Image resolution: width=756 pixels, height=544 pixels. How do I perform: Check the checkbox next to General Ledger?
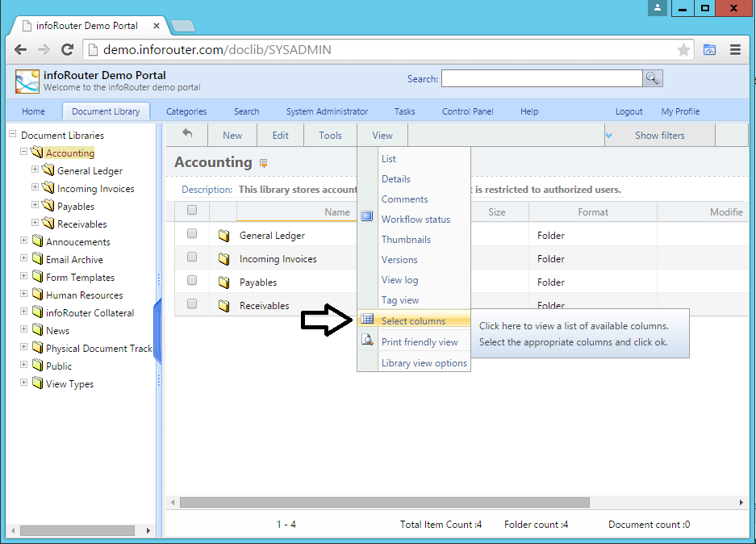[190, 235]
